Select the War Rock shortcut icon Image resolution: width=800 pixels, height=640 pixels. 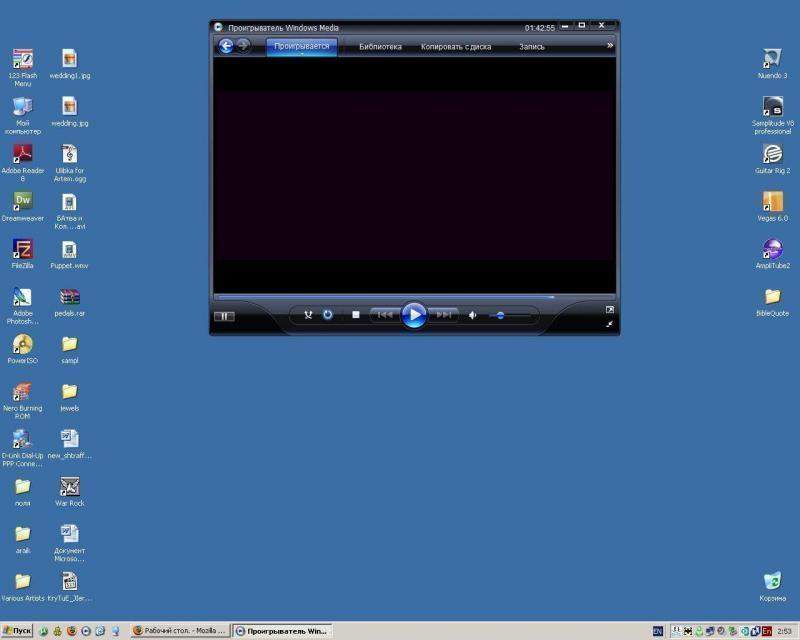pos(69,491)
